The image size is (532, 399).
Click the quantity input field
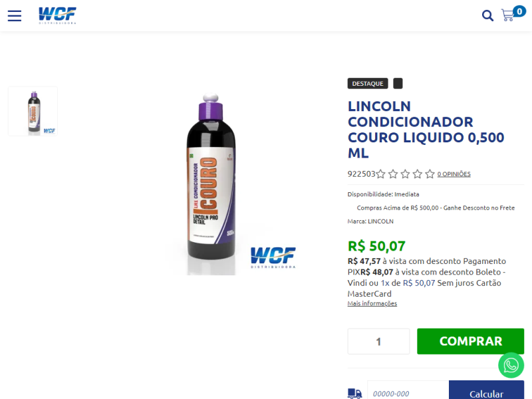(x=378, y=341)
